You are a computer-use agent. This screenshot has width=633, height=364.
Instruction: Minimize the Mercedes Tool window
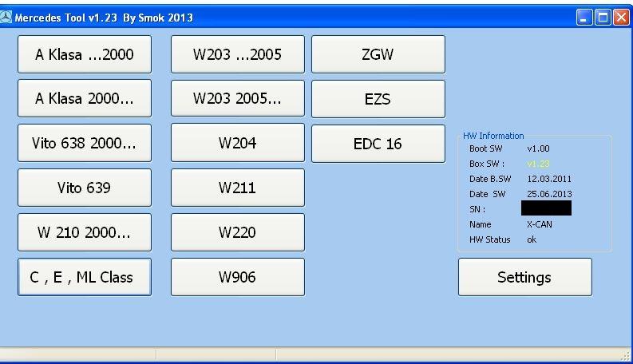point(584,17)
